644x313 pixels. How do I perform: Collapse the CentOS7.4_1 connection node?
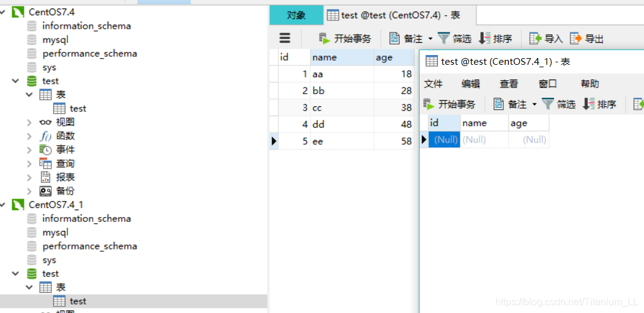[3, 205]
